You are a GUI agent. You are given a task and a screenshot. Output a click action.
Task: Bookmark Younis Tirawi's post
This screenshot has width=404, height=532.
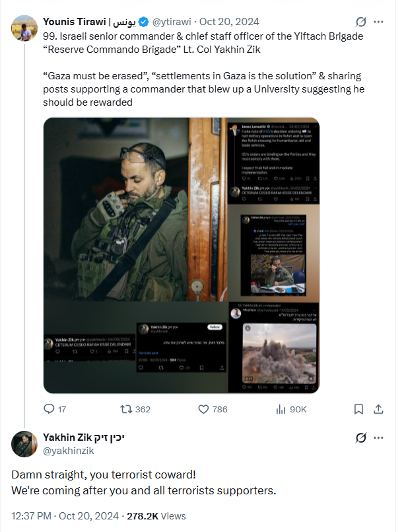tap(358, 409)
